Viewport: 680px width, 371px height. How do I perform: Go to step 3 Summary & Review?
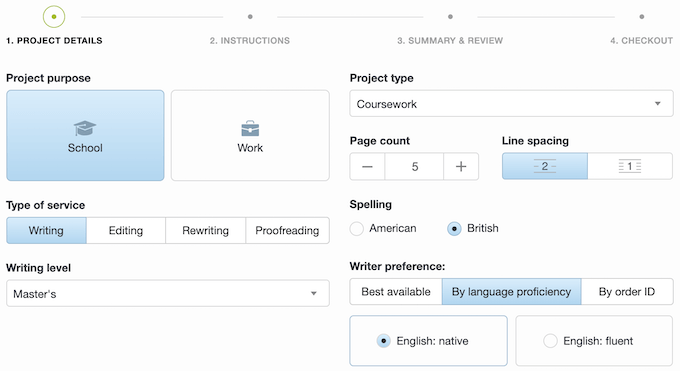point(450,41)
